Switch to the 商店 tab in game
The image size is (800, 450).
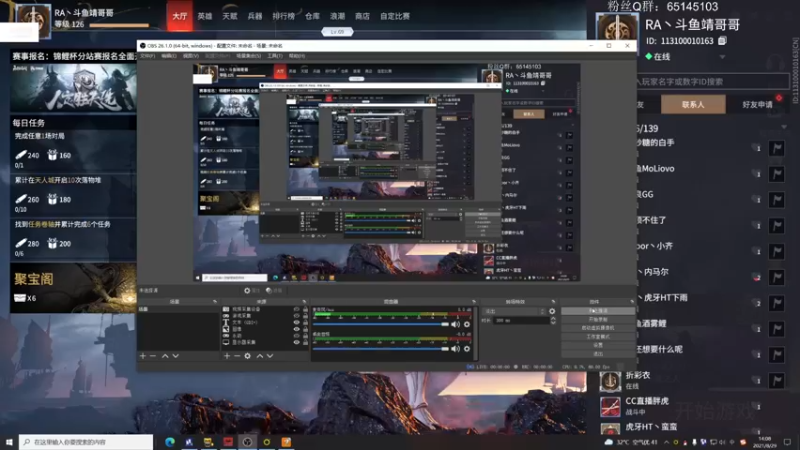(362, 16)
